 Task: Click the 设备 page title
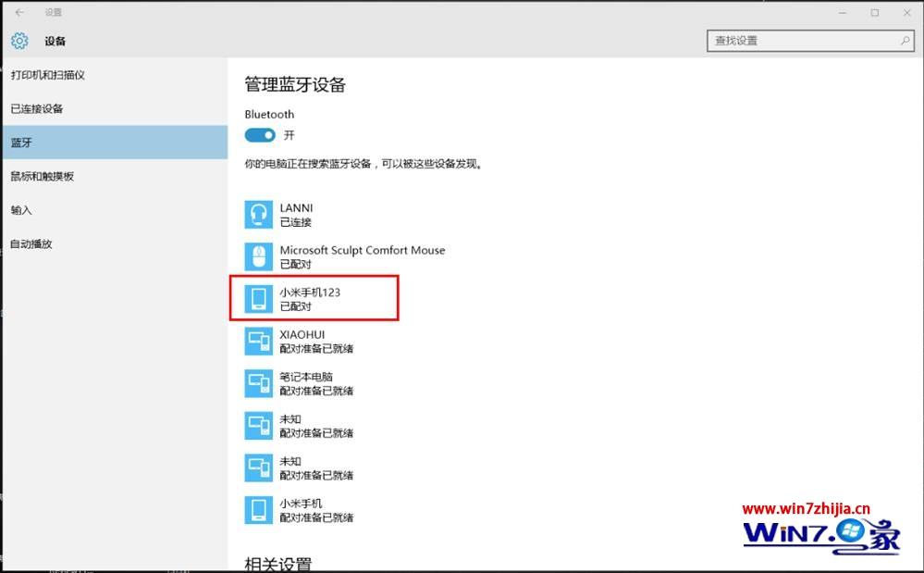(x=55, y=41)
